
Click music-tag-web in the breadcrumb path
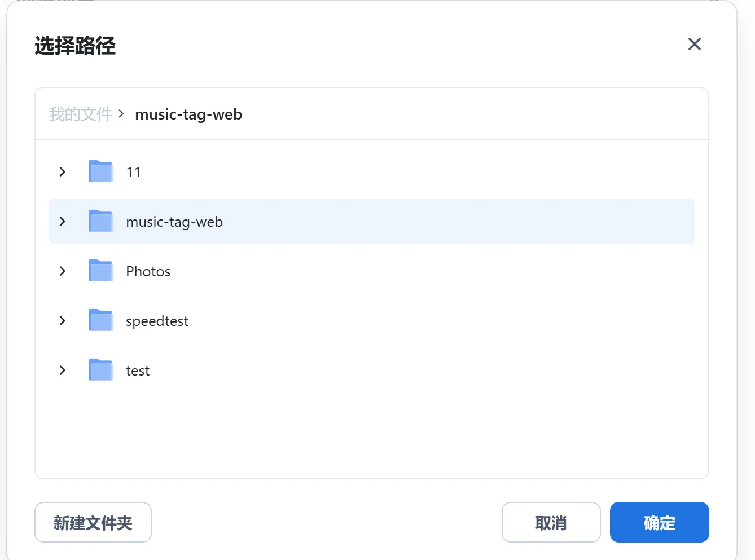click(x=188, y=114)
